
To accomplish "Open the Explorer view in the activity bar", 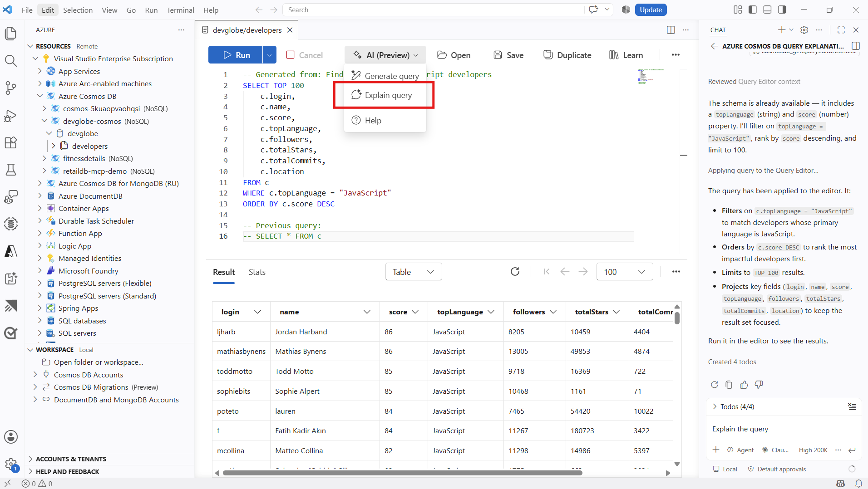I will pyautogui.click(x=11, y=34).
